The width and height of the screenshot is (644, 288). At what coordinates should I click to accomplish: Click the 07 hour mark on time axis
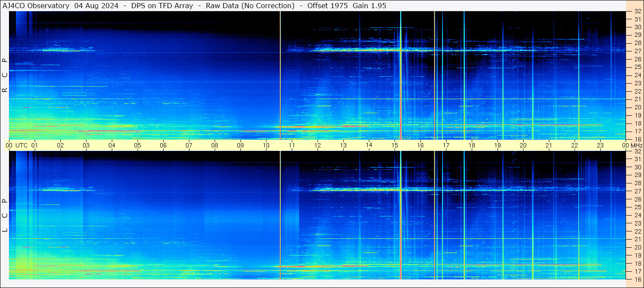[x=189, y=145]
